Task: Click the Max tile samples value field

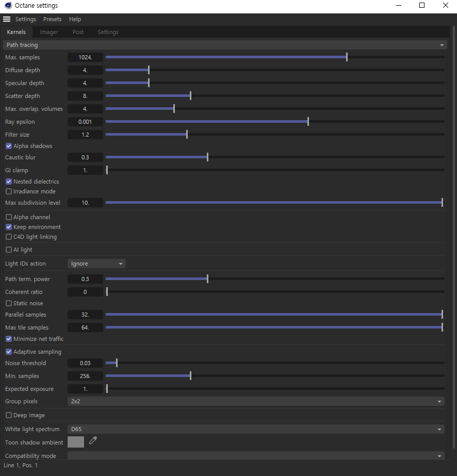Action: [85, 327]
